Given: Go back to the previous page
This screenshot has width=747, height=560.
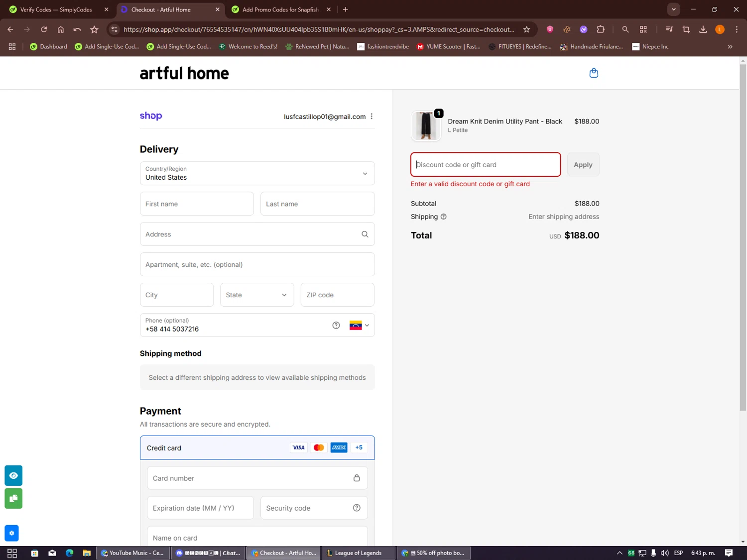Looking at the screenshot, I should point(10,29).
